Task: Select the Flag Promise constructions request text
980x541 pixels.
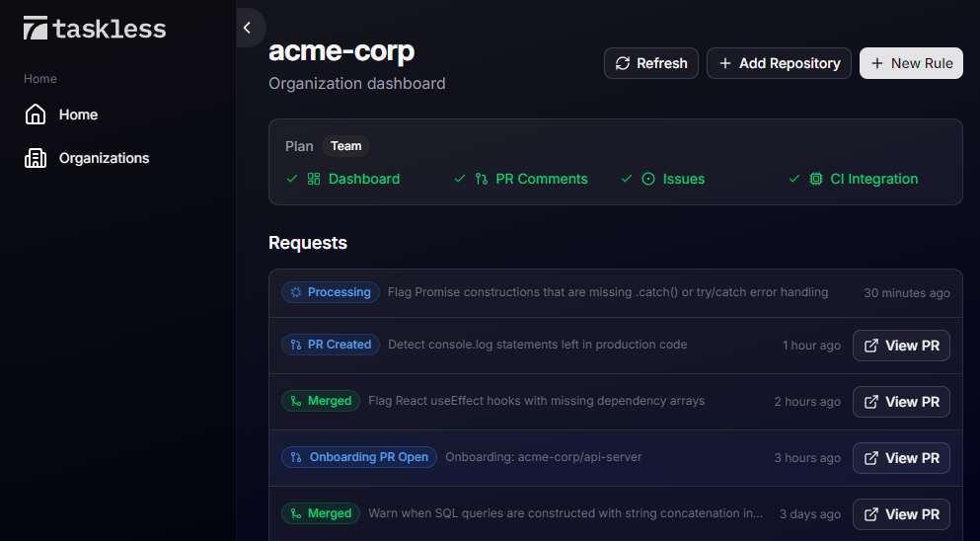Action: 608,292
